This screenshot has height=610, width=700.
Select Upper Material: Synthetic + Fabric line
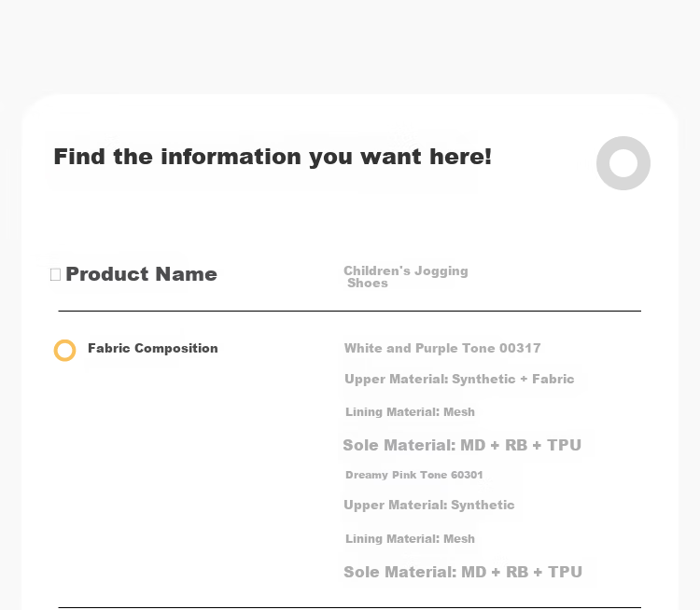tap(459, 380)
